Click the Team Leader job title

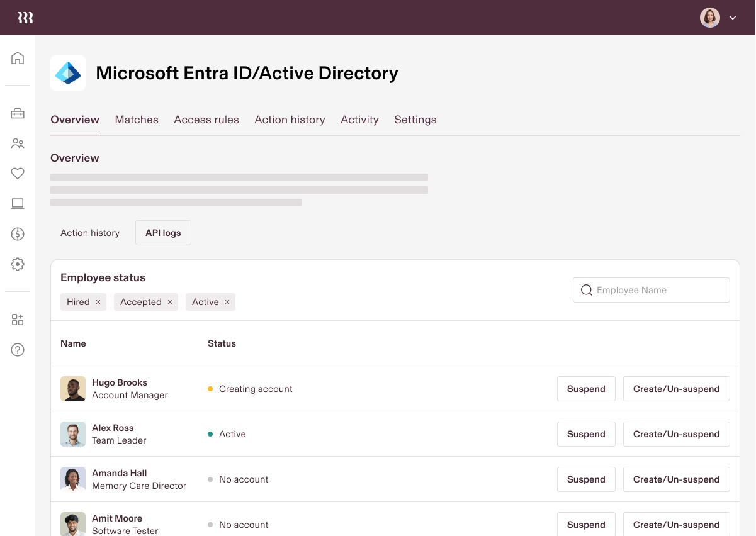pos(119,440)
